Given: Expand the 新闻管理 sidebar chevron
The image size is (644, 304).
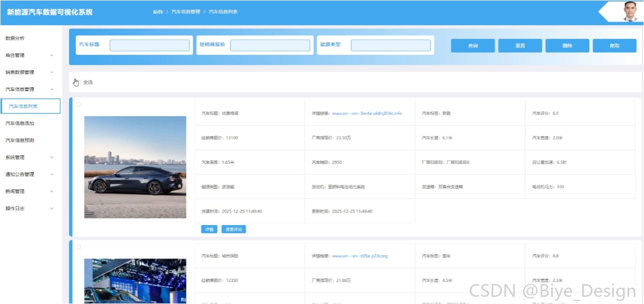Looking at the screenshot, I should coord(52,191).
